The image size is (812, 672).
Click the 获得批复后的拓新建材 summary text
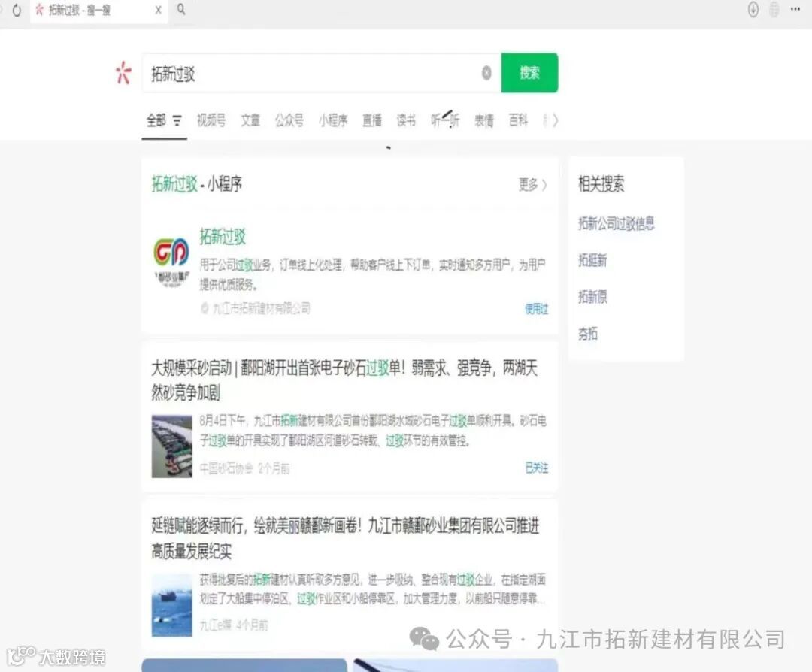[x=373, y=589]
